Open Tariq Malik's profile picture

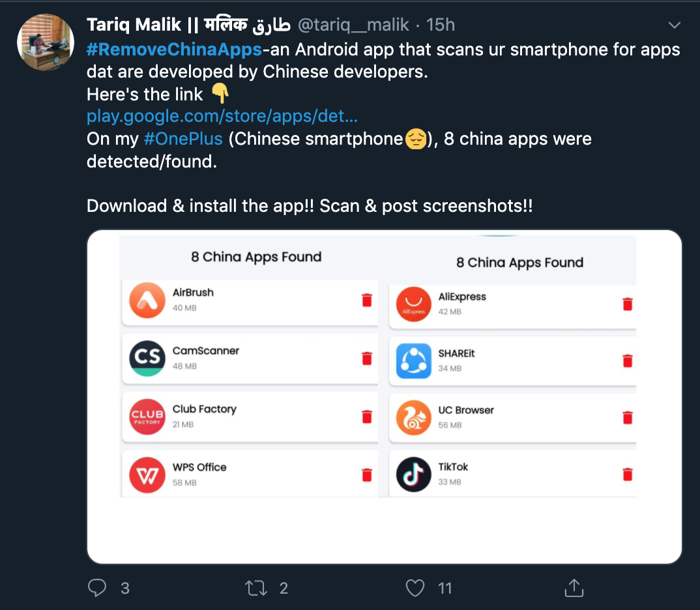coord(44,42)
